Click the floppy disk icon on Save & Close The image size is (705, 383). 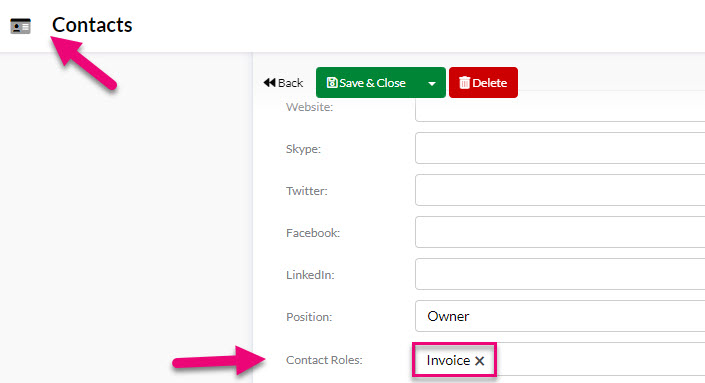coord(332,83)
